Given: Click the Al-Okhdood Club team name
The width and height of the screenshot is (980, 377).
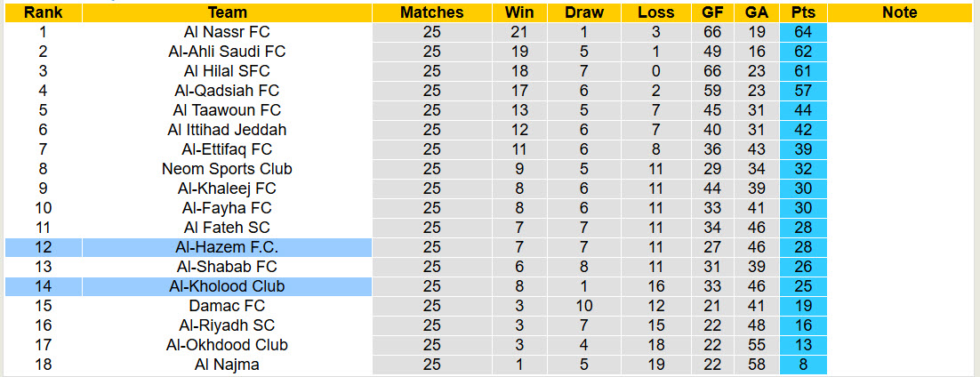Looking at the screenshot, I should pos(227,345).
